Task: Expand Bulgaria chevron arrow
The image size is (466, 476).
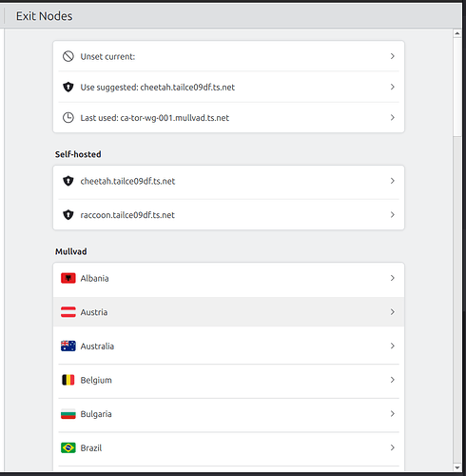Action: pyautogui.click(x=393, y=413)
